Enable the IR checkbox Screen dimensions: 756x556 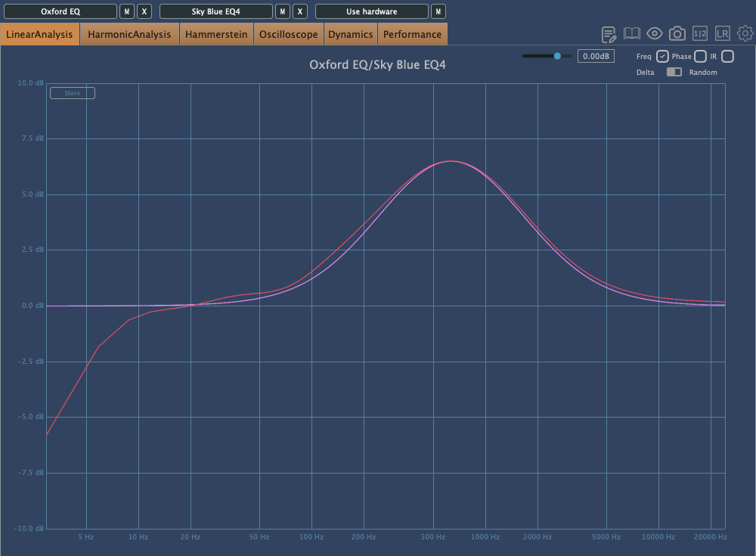coord(727,57)
